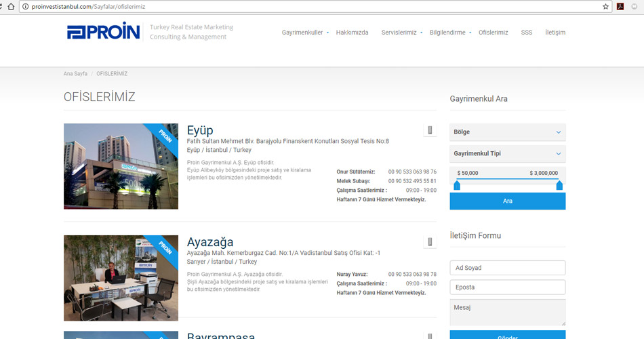Screen dimensions: 644x339
Task: Open the Bölge dropdown
Action: coord(507,132)
